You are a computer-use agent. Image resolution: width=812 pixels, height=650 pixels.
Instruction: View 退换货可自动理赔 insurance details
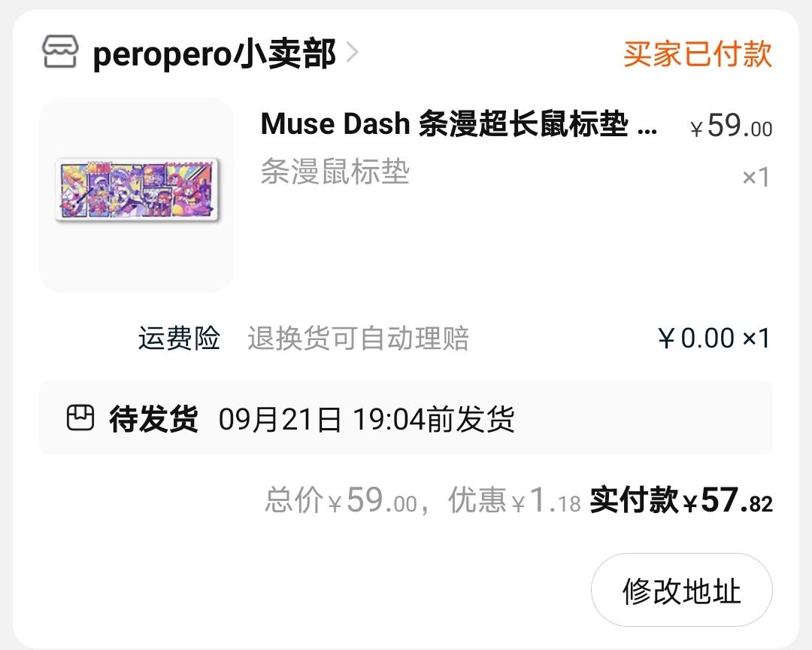pos(358,339)
